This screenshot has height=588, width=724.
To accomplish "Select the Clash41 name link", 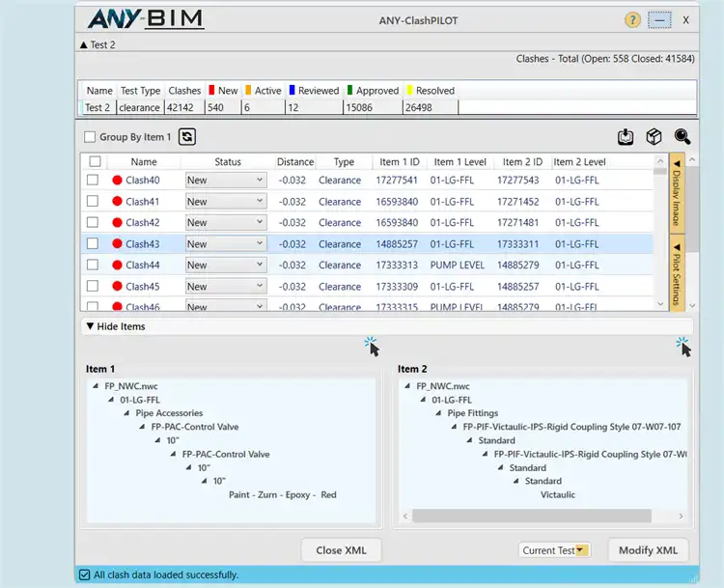I will tap(143, 202).
